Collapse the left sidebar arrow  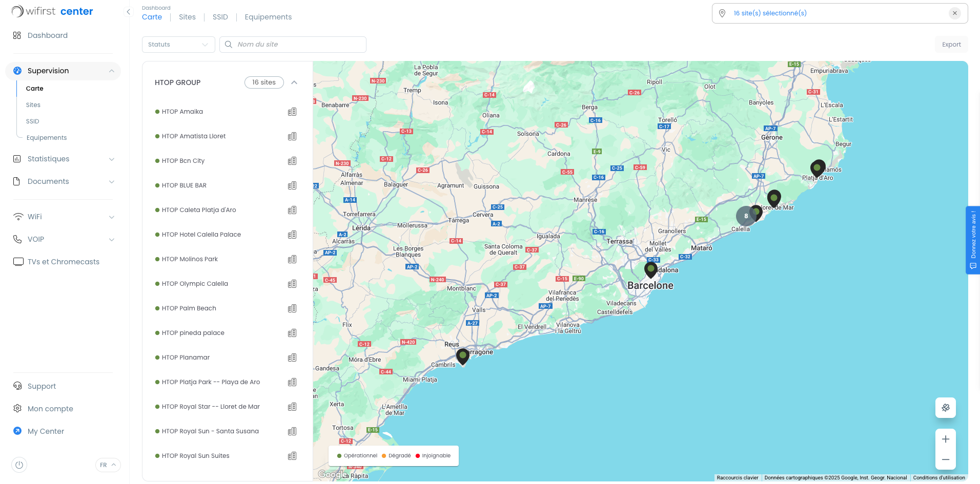point(128,12)
